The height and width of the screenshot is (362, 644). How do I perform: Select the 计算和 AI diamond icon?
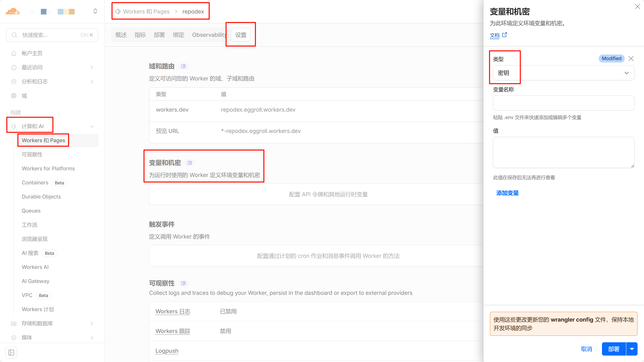point(14,126)
